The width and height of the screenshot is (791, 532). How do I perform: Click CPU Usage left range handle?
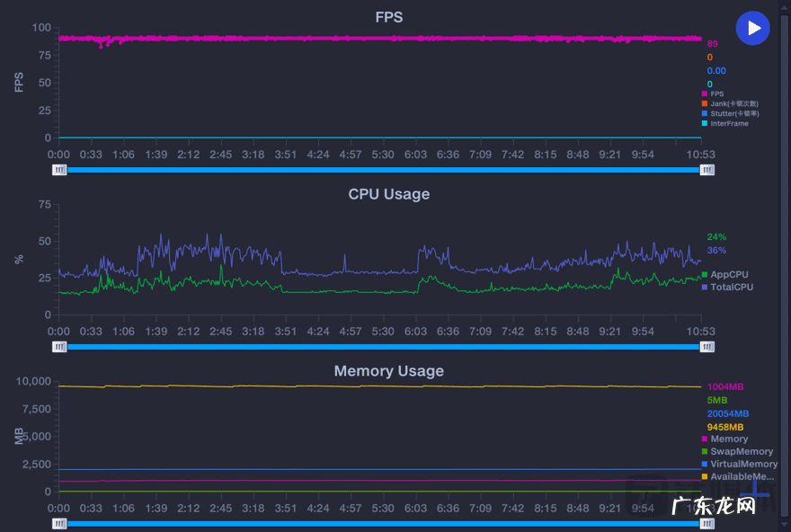[59, 347]
